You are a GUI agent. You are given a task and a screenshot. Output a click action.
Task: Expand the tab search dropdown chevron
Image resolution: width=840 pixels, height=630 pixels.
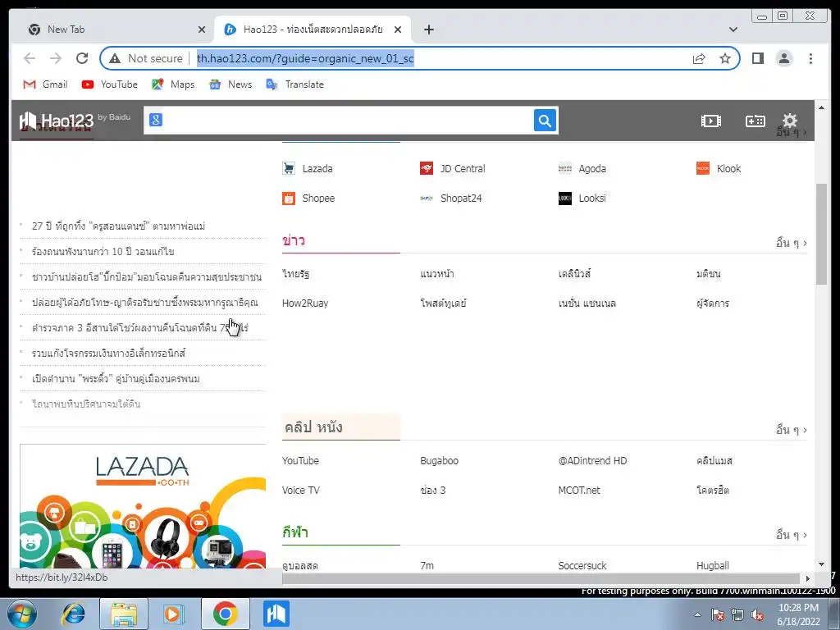733,30
